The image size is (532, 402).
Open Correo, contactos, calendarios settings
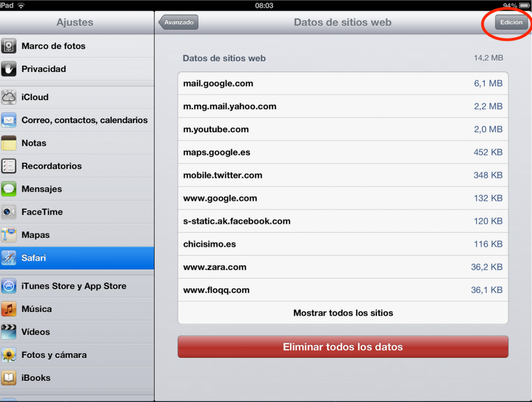pos(77,120)
